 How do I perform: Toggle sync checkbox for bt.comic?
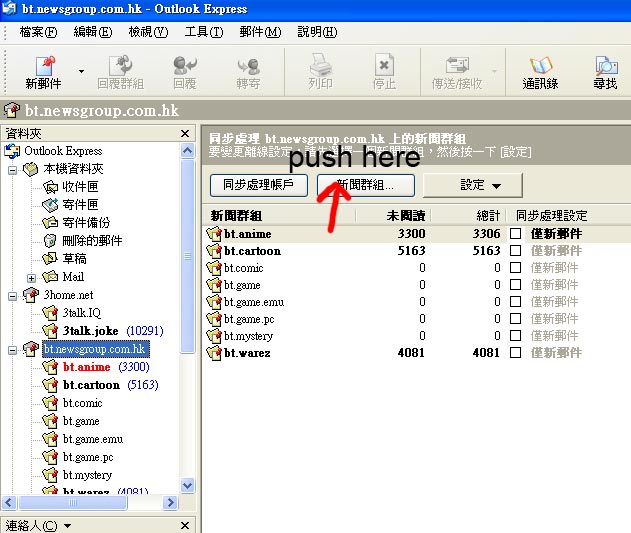pos(516,268)
